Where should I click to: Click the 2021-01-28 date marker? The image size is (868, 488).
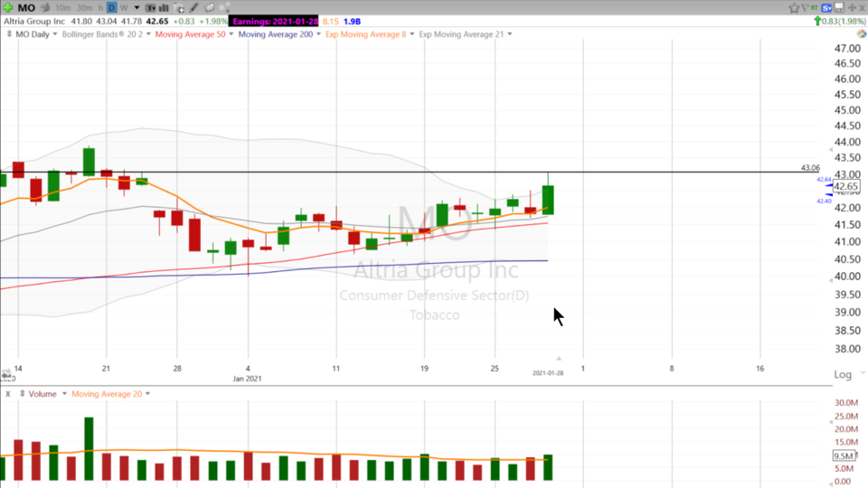pyautogui.click(x=548, y=373)
